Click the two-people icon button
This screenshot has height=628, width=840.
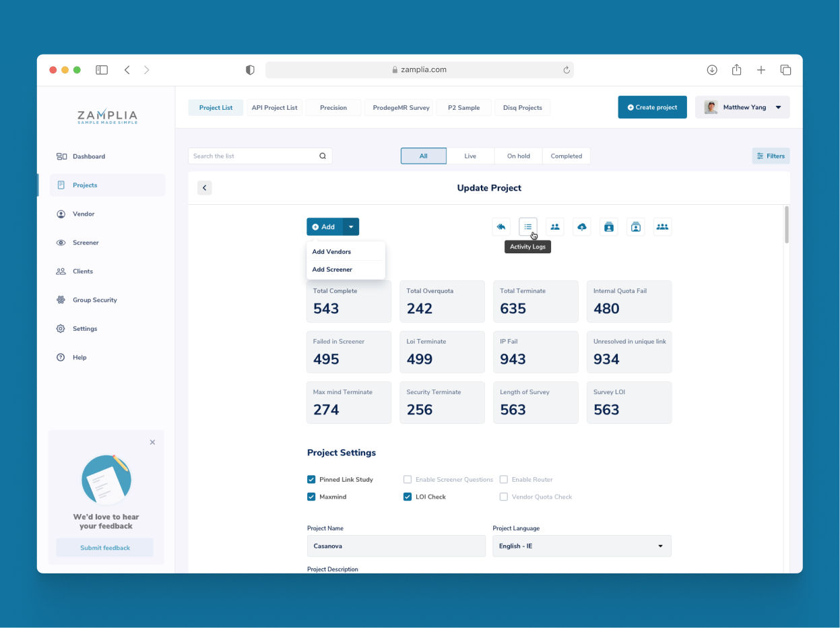point(555,227)
